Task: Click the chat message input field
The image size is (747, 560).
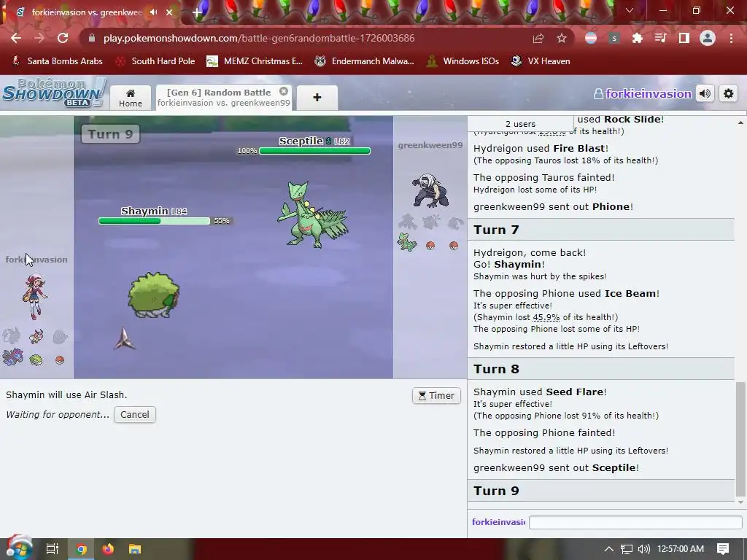Action: click(635, 522)
